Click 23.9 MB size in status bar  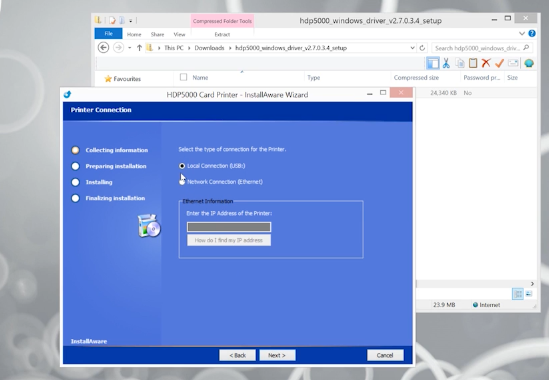click(444, 305)
